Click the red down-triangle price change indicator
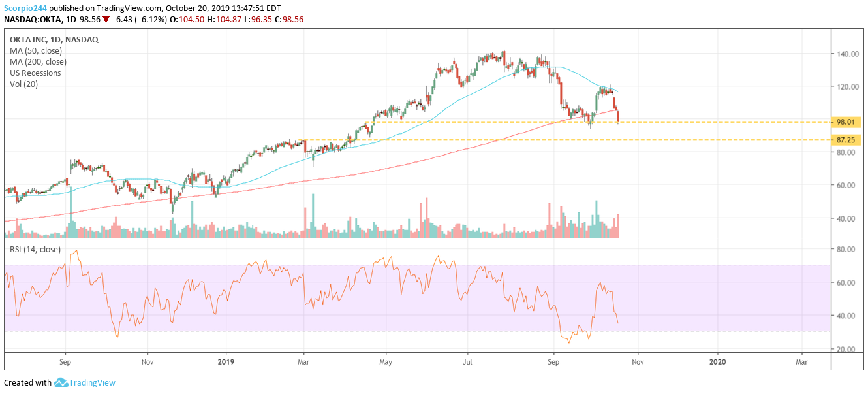 106,20
